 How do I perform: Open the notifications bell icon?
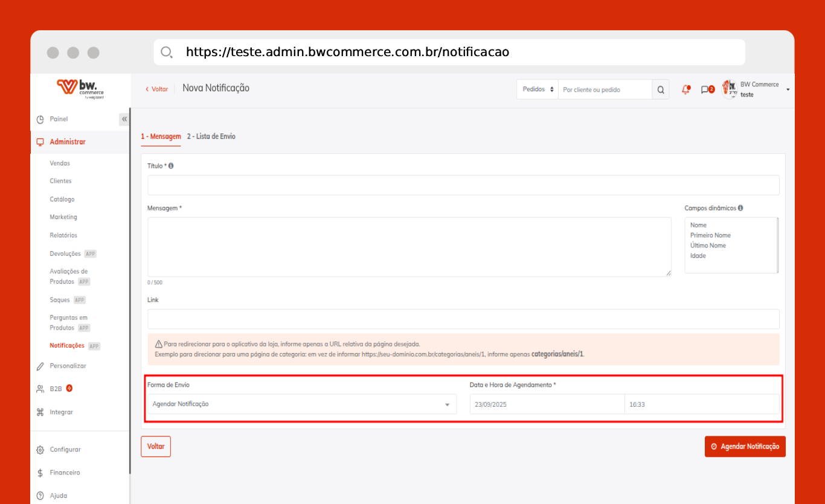(685, 89)
